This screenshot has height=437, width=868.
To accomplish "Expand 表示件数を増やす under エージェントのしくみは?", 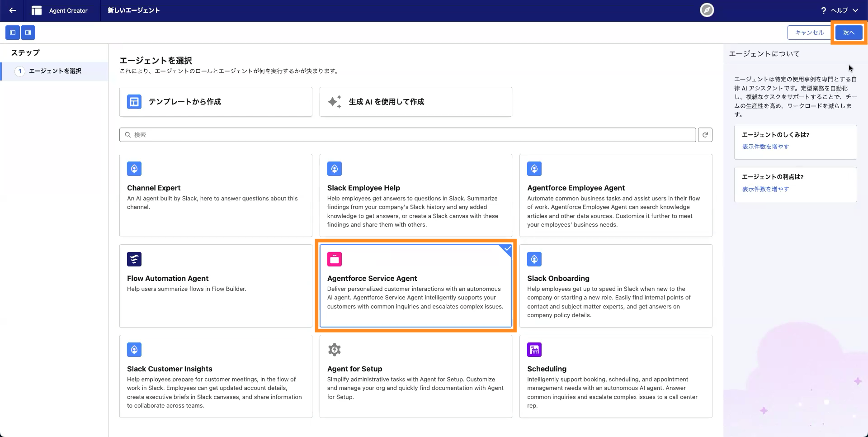I will pos(765,147).
